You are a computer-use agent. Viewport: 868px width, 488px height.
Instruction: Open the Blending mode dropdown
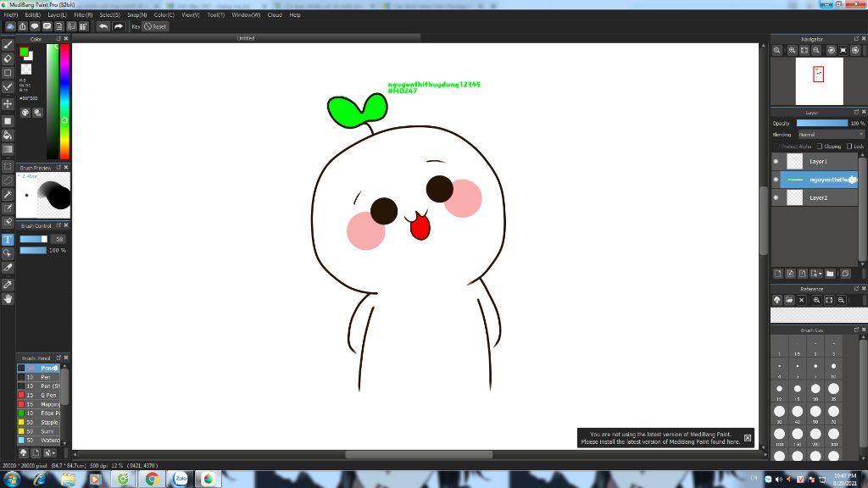click(x=831, y=135)
